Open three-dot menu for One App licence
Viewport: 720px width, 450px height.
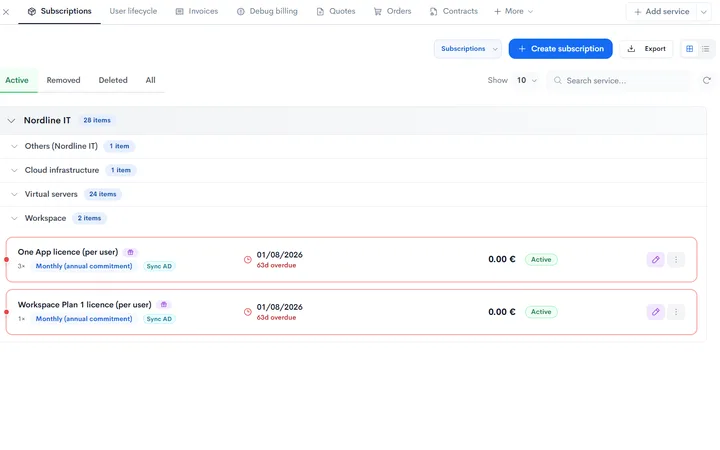point(676,259)
